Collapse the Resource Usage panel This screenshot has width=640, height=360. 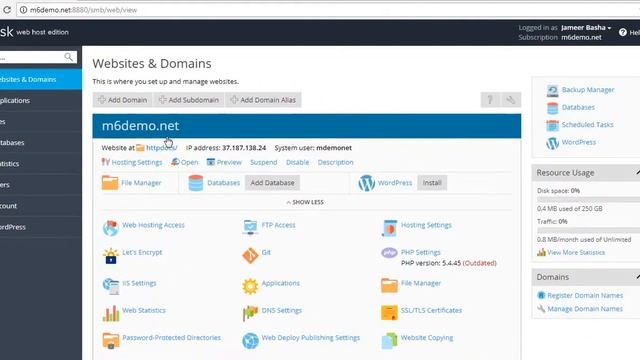[637, 173]
